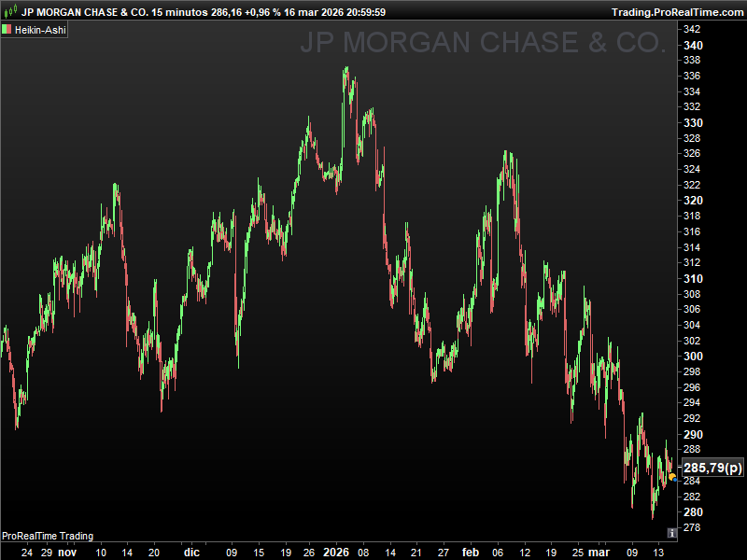This screenshot has height=560, width=747.
Task: Click the '29' date label on the time axis
Action: 46,553
